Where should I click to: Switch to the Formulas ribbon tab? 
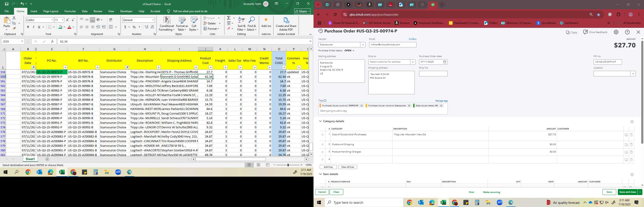coord(70,11)
